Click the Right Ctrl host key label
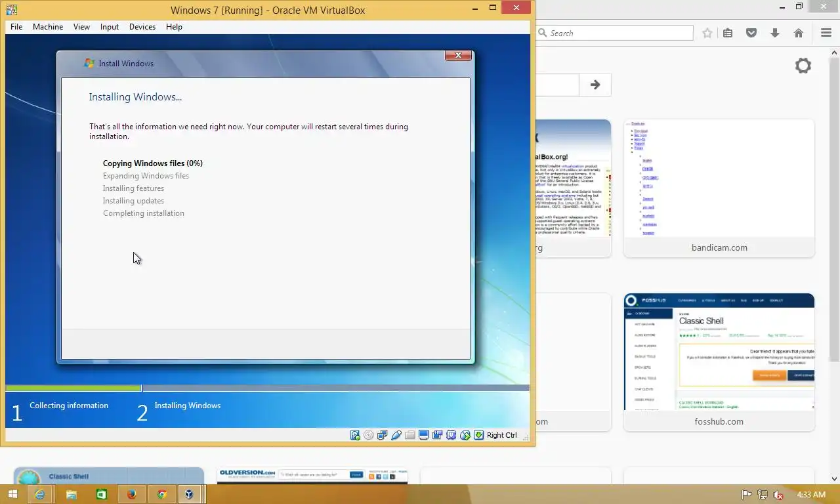 [502, 435]
